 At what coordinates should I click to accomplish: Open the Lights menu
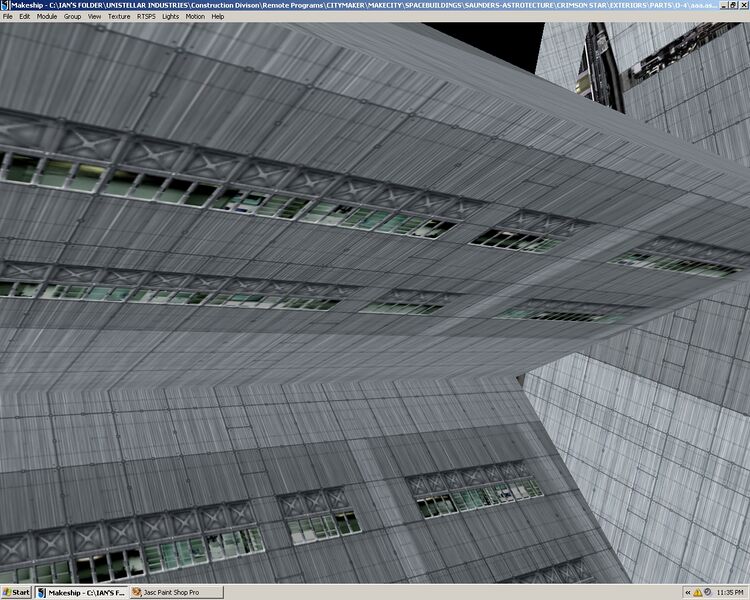(170, 16)
